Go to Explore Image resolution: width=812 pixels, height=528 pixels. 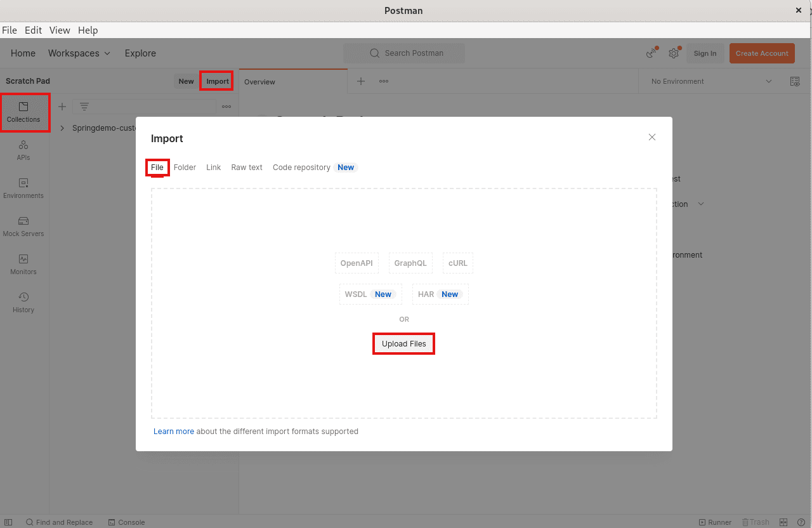tap(140, 53)
